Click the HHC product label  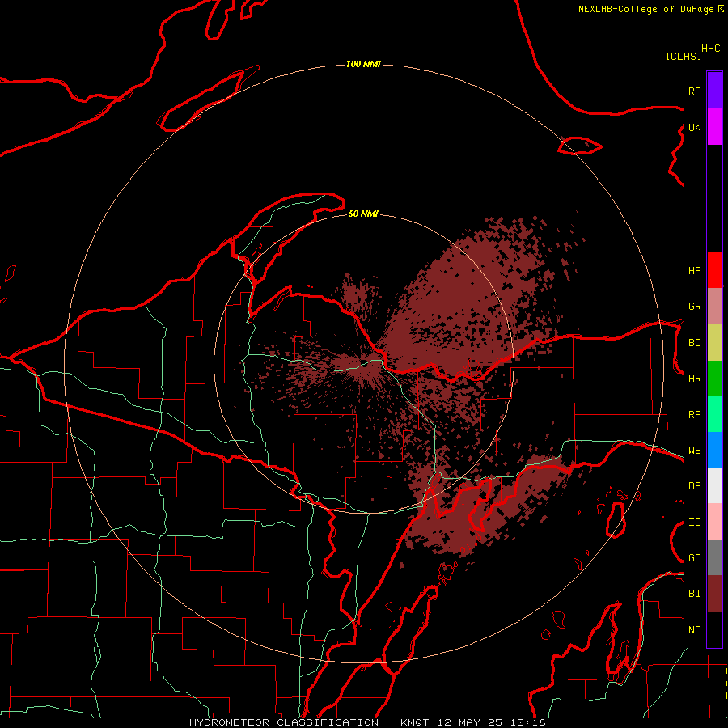(710, 49)
